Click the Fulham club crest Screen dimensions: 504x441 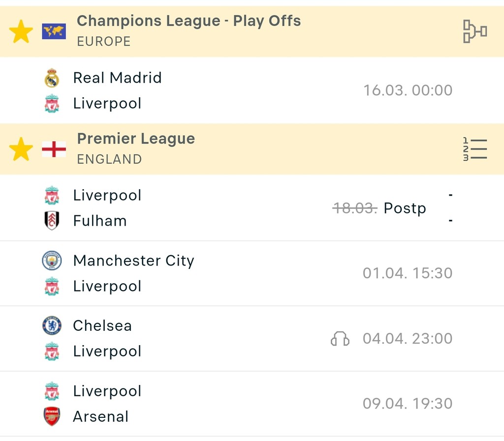pyautogui.click(x=52, y=221)
